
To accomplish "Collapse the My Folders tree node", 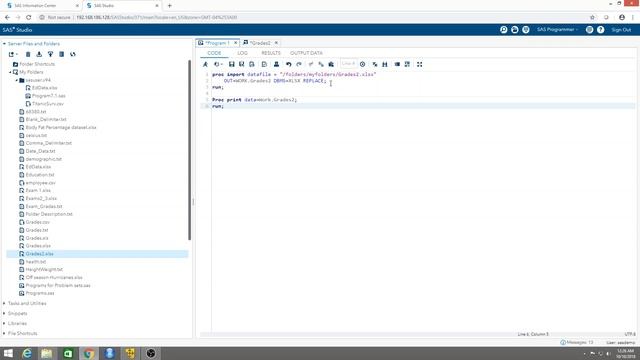I will (x=10, y=72).
